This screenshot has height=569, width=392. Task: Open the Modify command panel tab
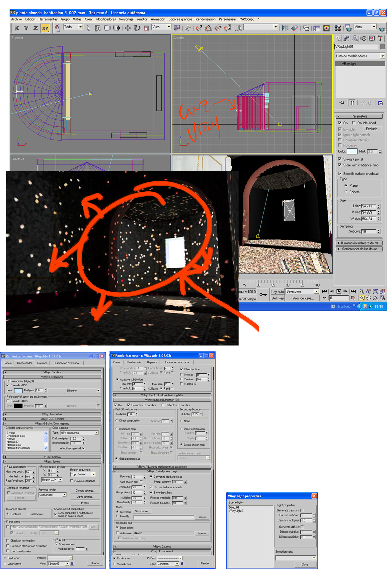tap(347, 39)
